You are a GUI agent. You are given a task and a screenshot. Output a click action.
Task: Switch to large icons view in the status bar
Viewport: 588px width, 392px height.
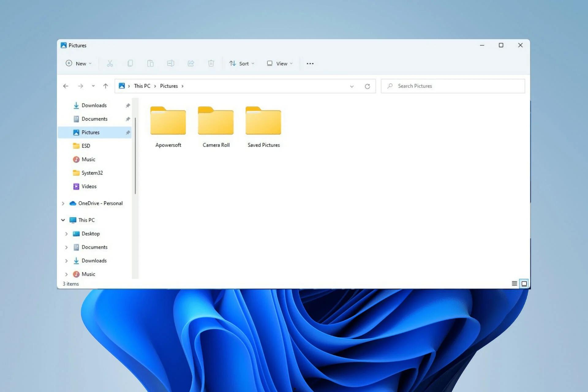[x=524, y=284]
